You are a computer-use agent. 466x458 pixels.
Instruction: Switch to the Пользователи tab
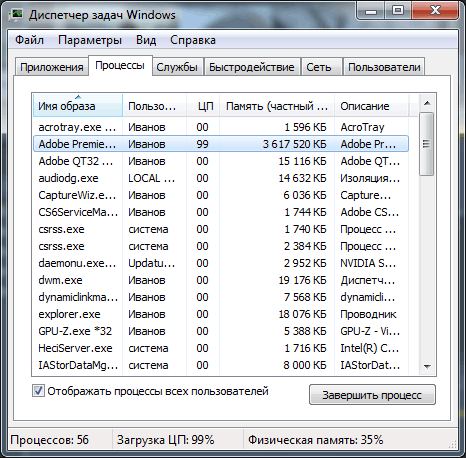[384, 67]
